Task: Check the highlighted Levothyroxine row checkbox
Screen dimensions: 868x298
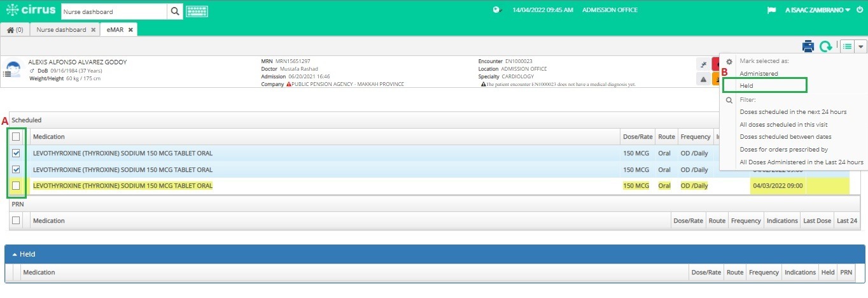Action: click(16, 186)
